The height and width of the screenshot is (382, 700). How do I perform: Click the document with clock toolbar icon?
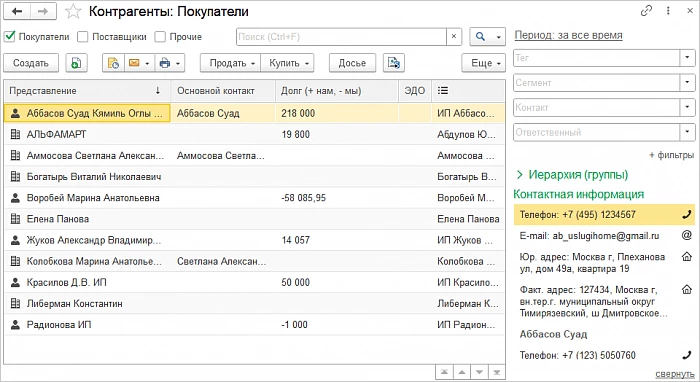pyautogui.click(x=113, y=63)
